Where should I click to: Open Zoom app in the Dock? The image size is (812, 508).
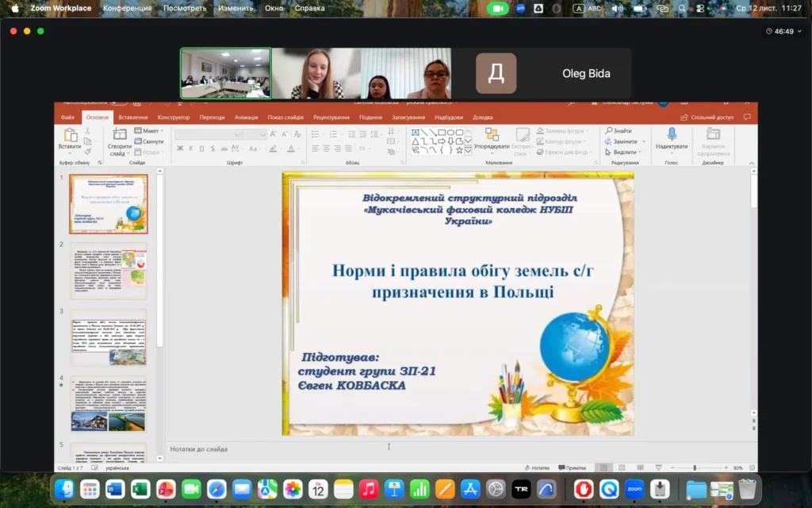[634, 489]
